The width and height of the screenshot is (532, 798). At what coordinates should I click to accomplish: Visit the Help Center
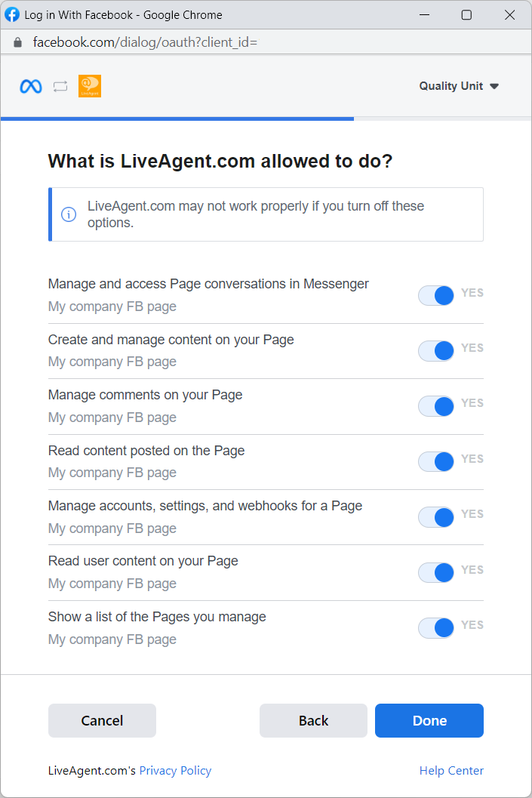pyautogui.click(x=451, y=770)
